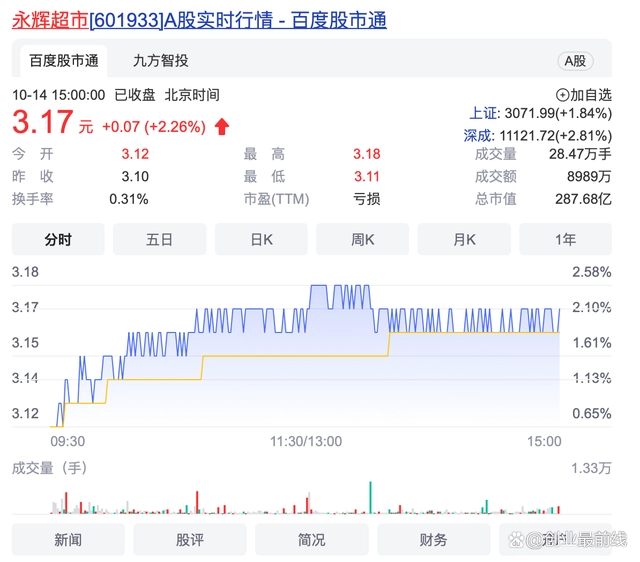Click the 2.58% right axis label
The width and height of the screenshot is (640, 562).
tap(592, 272)
